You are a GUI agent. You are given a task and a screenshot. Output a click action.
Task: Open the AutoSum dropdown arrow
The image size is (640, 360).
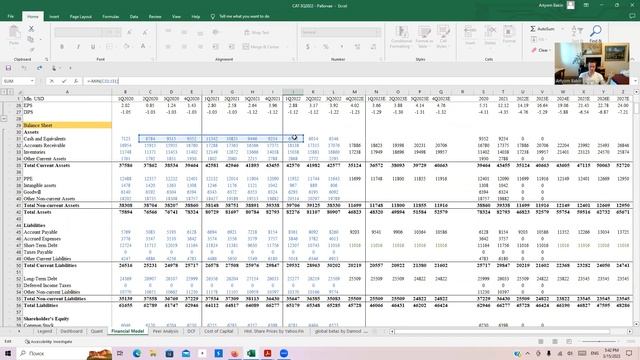[563, 29]
